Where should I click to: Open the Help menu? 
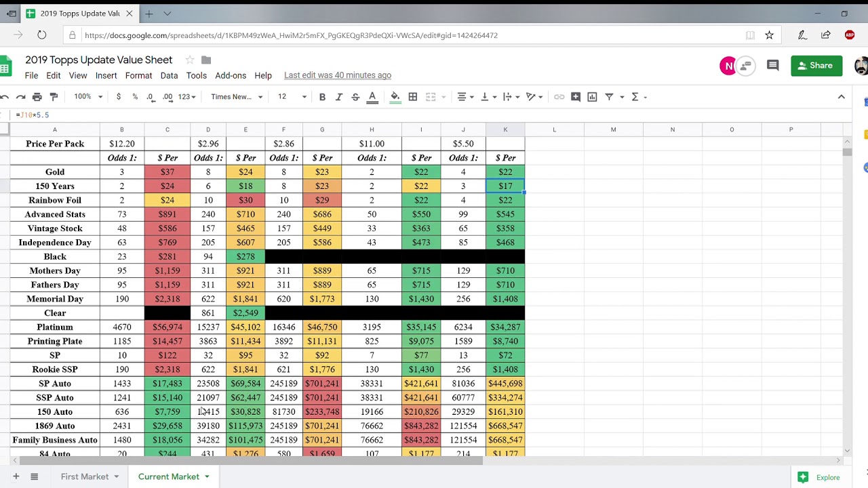pos(263,75)
